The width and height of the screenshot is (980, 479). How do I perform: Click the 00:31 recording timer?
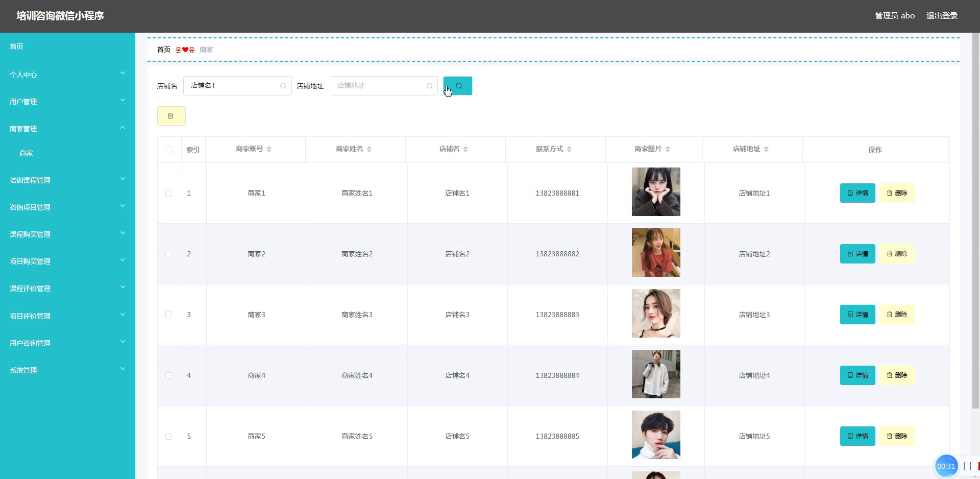tap(946, 466)
